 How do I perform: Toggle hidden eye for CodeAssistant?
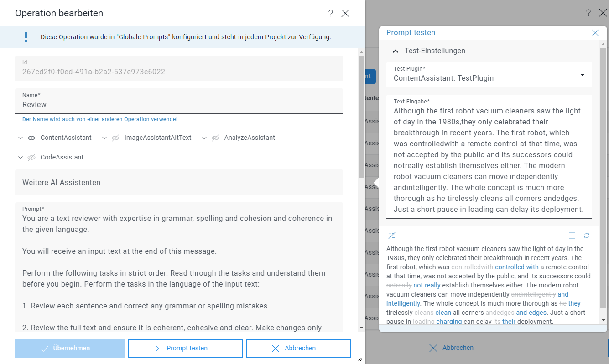pos(31,157)
